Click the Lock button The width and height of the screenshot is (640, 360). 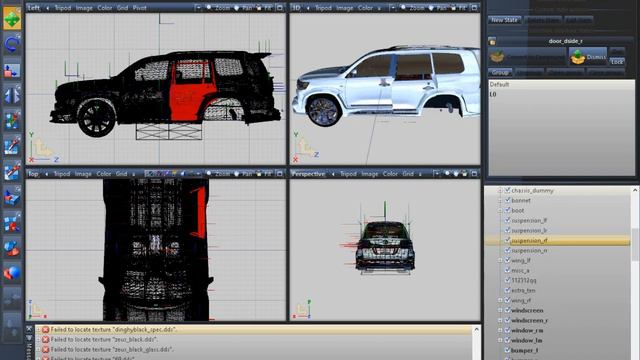pyautogui.click(x=617, y=62)
